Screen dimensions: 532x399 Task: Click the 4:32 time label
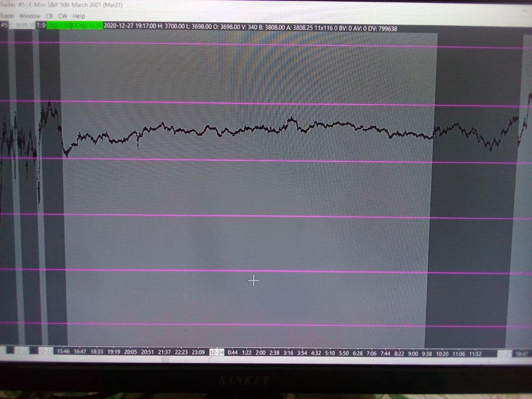316,353
